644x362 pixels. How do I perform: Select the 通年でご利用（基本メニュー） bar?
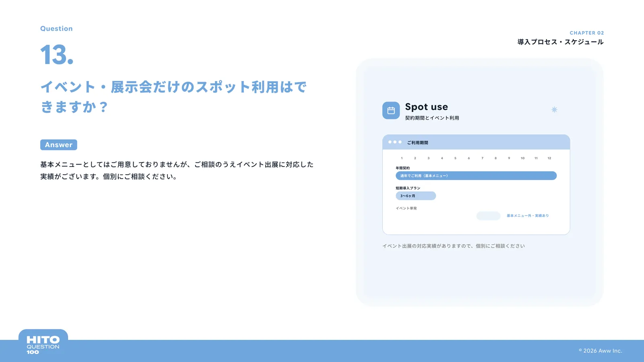tap(476, 176)
